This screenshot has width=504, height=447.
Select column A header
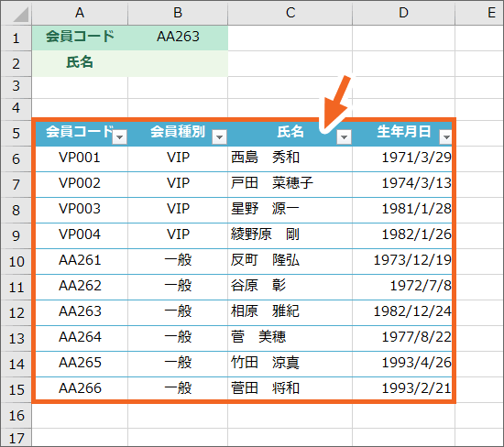pyautogui.click(x=80, y=13)
